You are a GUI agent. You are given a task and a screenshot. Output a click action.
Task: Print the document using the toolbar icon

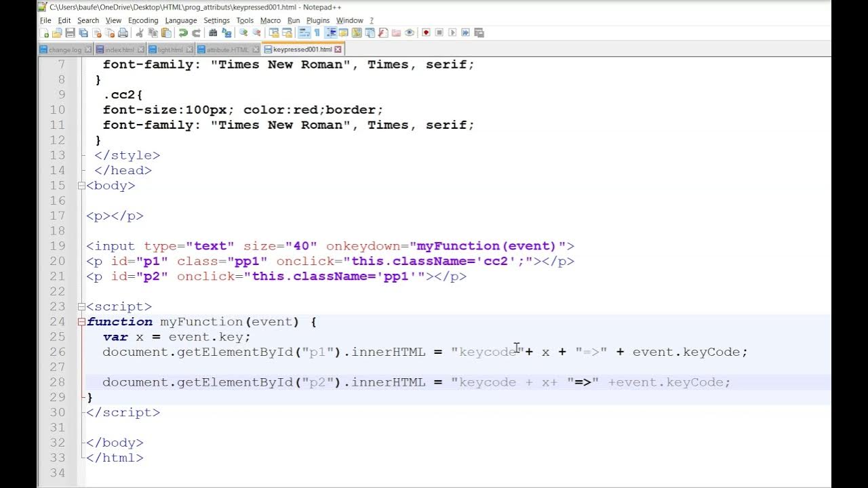coord(123,33)
